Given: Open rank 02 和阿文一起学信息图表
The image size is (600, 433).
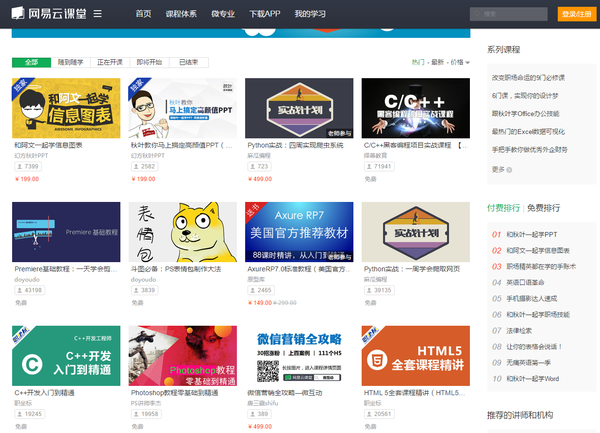Looking at the screenshot, I should 538,251.
